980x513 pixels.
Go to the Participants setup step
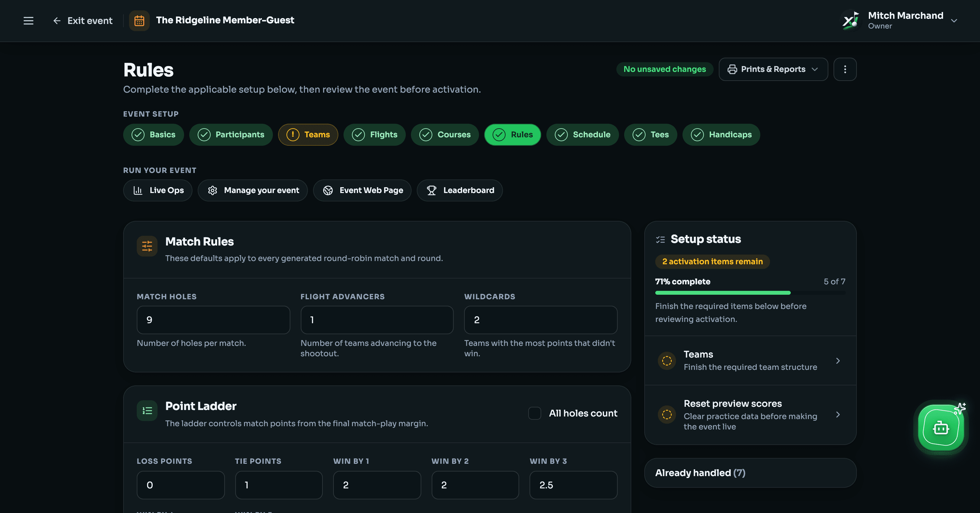pyautogui.click(x=231, y=135)
